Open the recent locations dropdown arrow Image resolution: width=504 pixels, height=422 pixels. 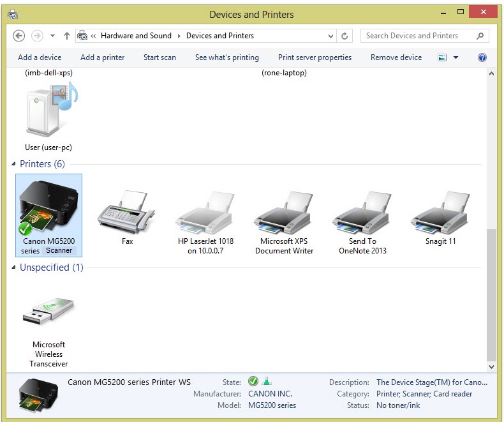[52, 36]
